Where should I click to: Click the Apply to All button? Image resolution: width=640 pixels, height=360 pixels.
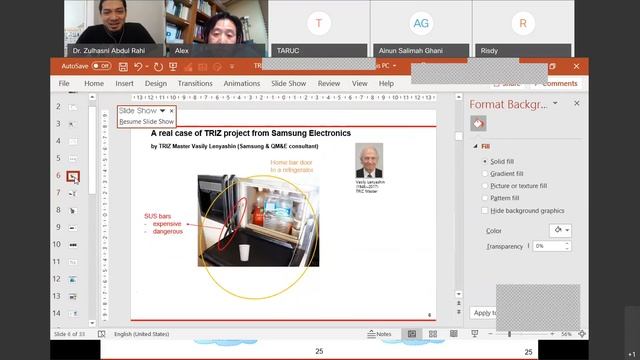click(484, 313)
